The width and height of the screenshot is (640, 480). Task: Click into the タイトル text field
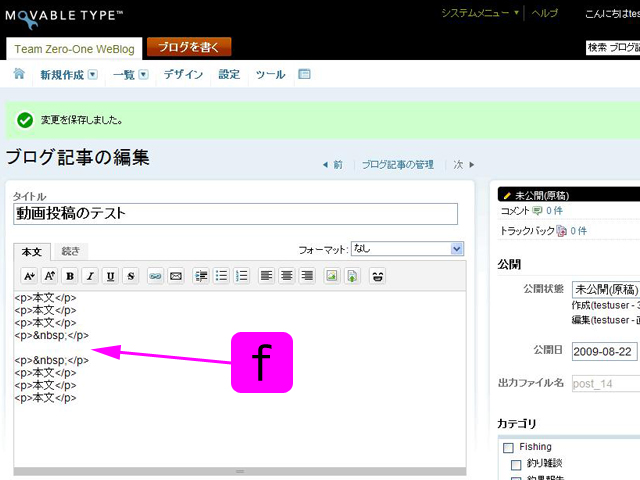(x=235, y=213)
